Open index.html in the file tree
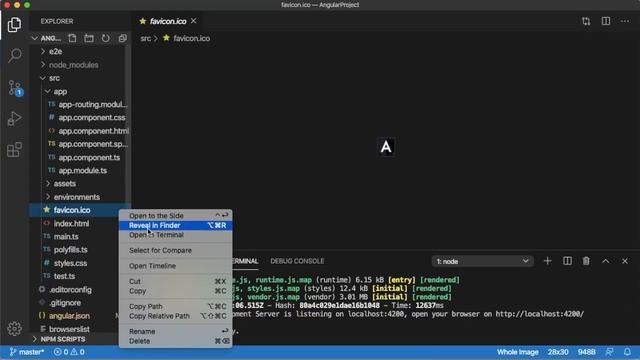Screen dimensions: 640x360 [71, 224]
